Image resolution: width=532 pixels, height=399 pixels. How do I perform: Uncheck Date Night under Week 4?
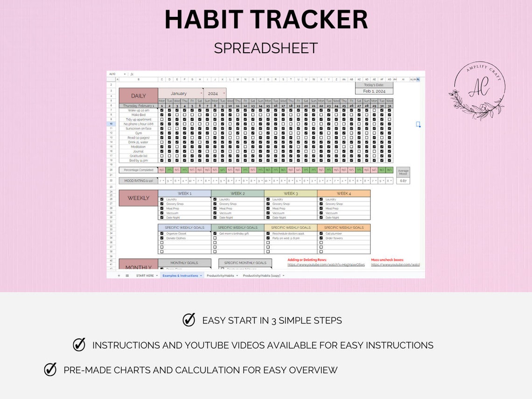(x=321, y=217)
